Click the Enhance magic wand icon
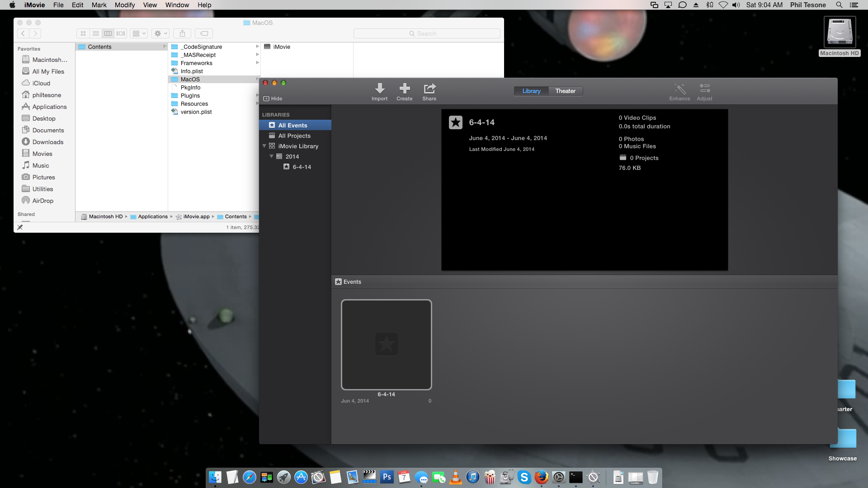Image resolution: width=868 pixels, height=488 pixels. click(680, 88)
